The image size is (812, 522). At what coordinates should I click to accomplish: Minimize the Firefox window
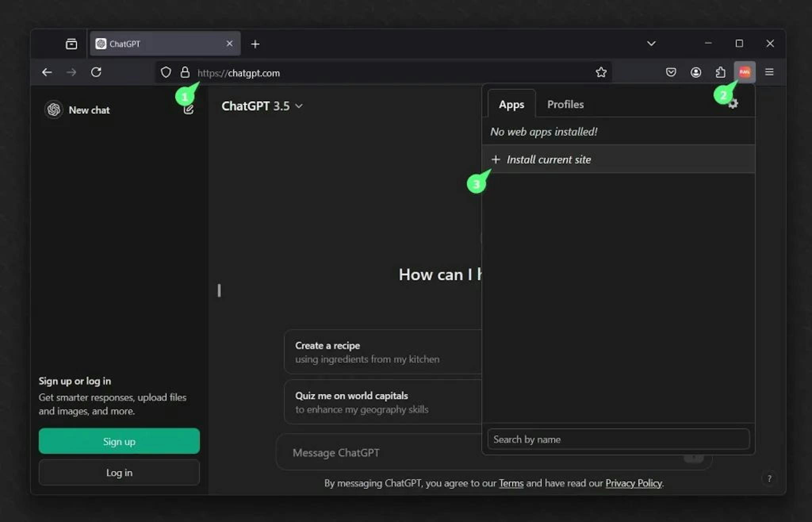point(708,43)
